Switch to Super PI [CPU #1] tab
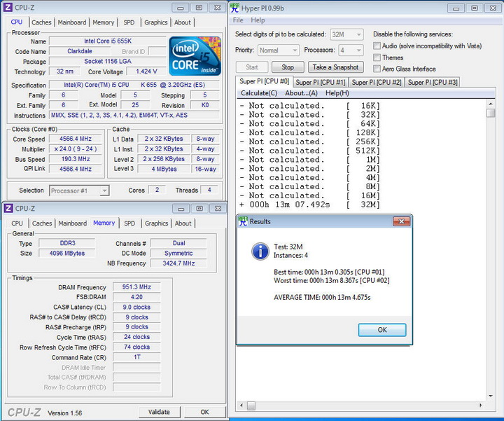The height and width of the screenshot is (421, 504). (321, 83)
